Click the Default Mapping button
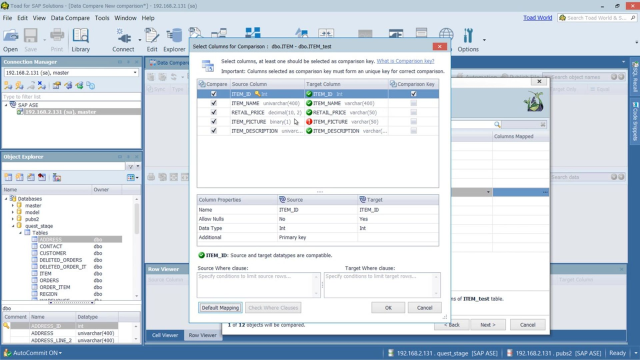 [220, 308]
